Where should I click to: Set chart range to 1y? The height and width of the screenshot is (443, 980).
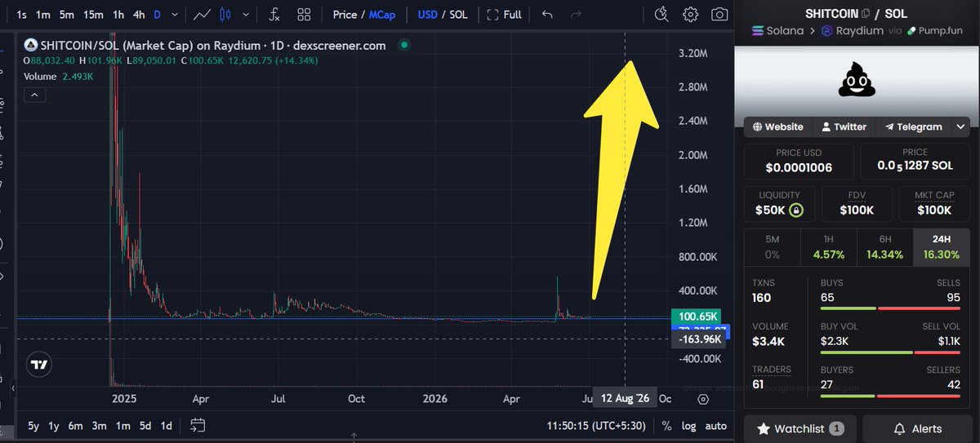[x=54, y=426]
